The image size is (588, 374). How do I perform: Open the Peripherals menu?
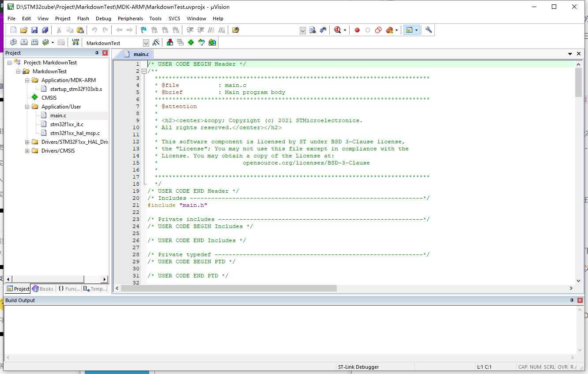coord(130,19)
